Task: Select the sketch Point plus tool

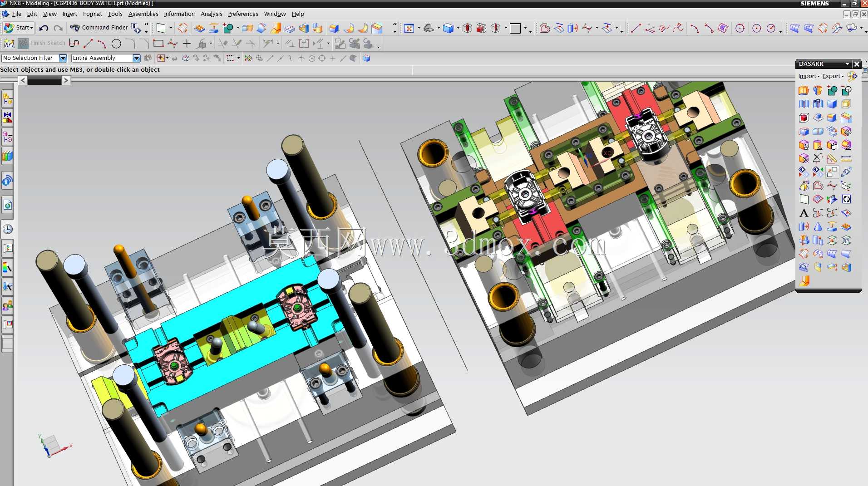Action: [x=187, y=44]
